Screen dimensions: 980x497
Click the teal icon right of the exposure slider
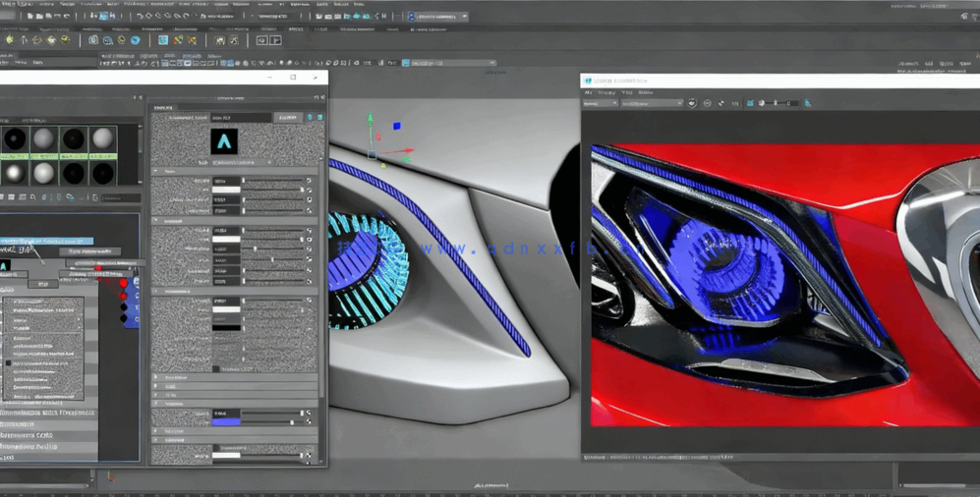pyautogui.click(x=808, y=103)
